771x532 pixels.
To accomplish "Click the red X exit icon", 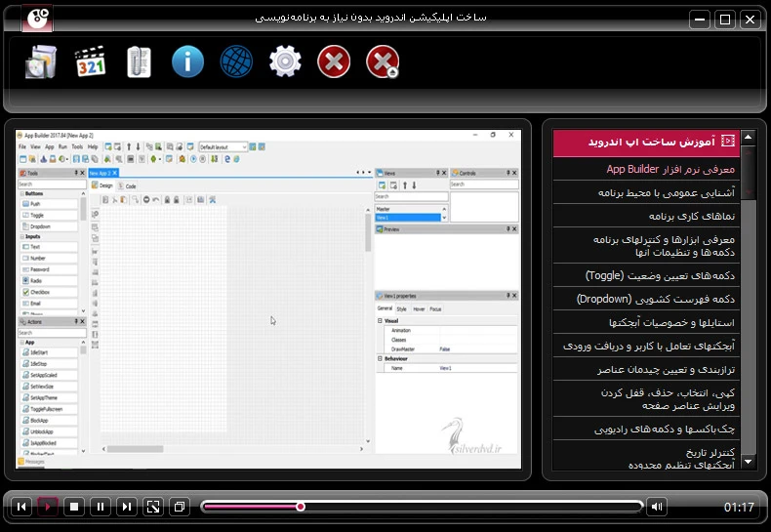I will tap(334, 62).
